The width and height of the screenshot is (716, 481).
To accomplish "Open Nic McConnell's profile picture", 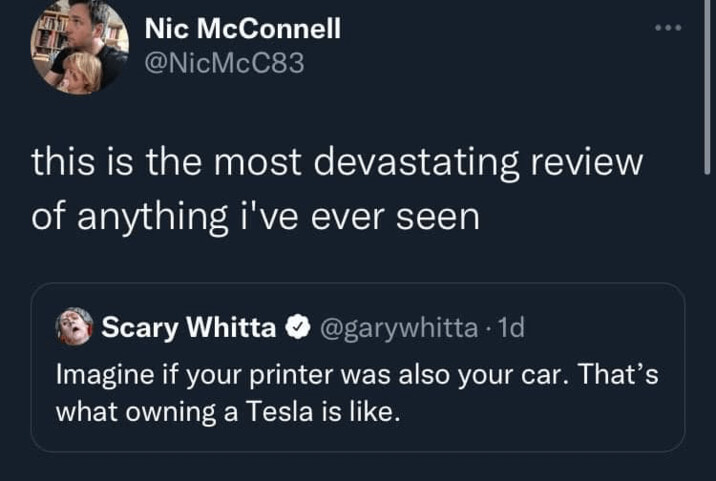I will [79, 46].
